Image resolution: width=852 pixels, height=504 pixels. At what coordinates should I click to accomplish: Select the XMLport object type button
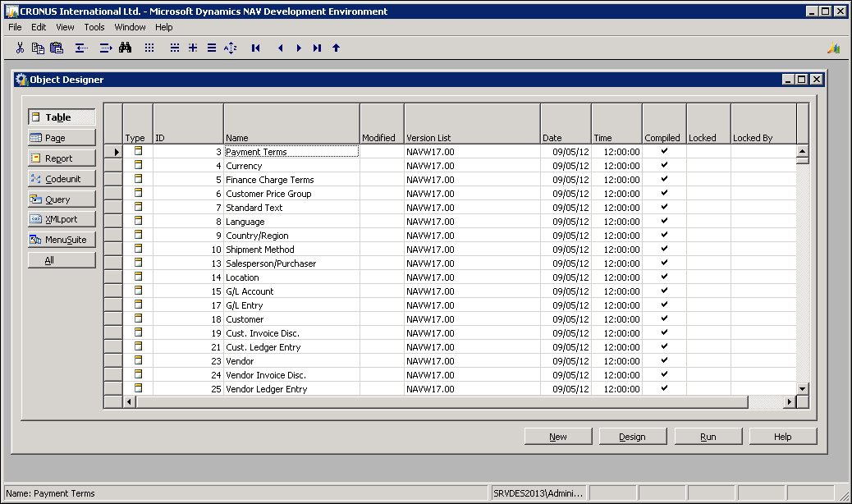(62, 219)
